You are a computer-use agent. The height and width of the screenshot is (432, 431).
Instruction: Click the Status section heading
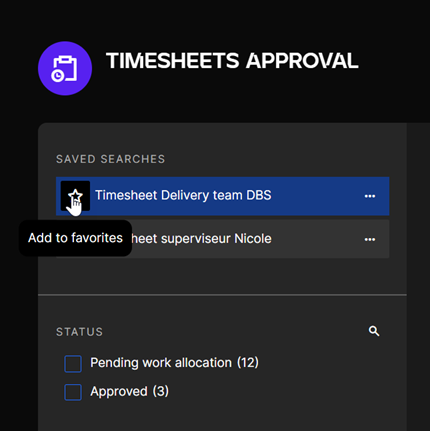[x=79, y=332]
